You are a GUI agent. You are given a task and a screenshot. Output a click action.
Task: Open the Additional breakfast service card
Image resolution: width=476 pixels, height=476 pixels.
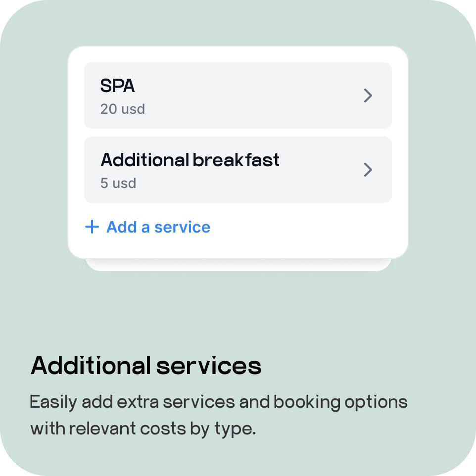[238, 170]
